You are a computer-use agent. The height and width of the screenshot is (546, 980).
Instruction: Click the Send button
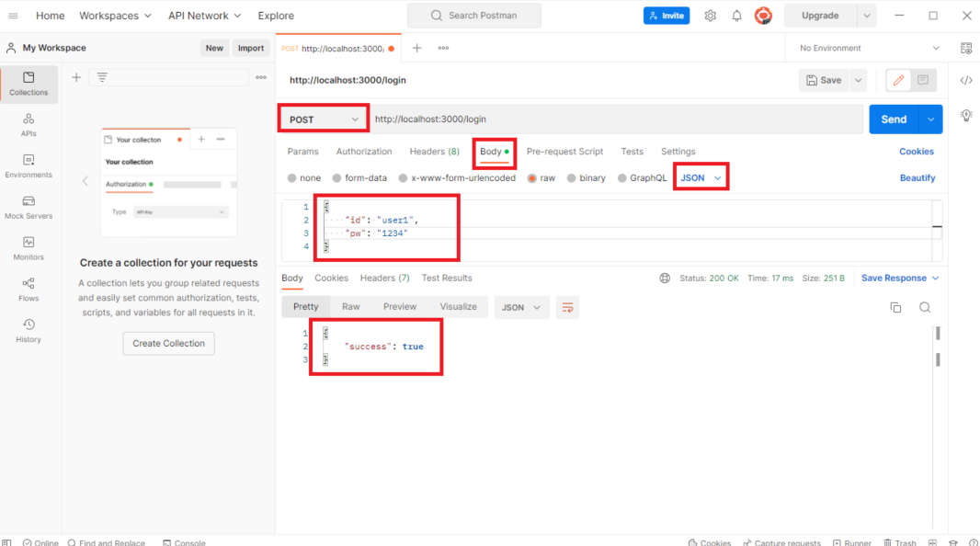(894, 119)
